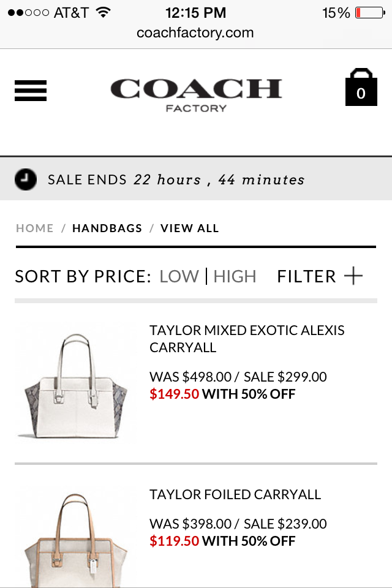Tap the battery indicator in status bar
Viewport: 392px width, 588px height.
[370, 13]
